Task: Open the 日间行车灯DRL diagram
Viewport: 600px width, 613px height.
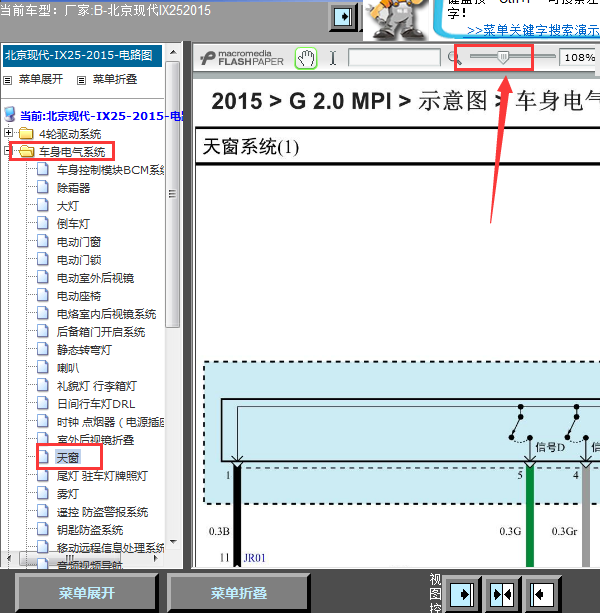Action: [96, 404]
